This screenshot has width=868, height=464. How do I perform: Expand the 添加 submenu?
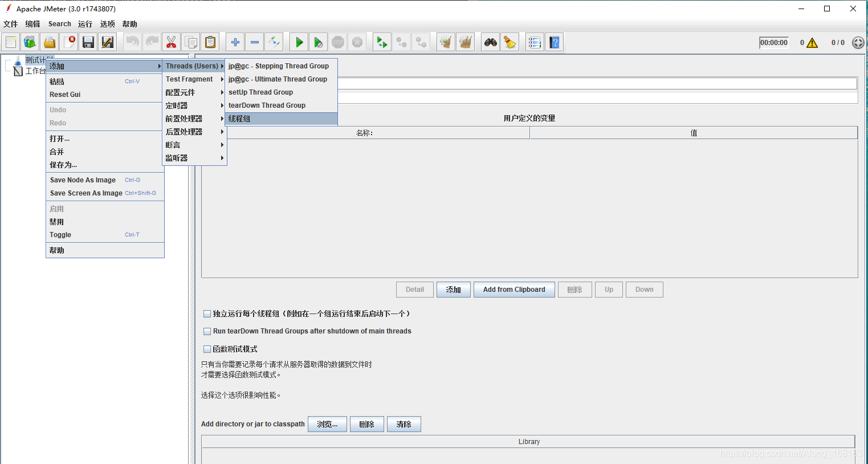pos(104,66)
